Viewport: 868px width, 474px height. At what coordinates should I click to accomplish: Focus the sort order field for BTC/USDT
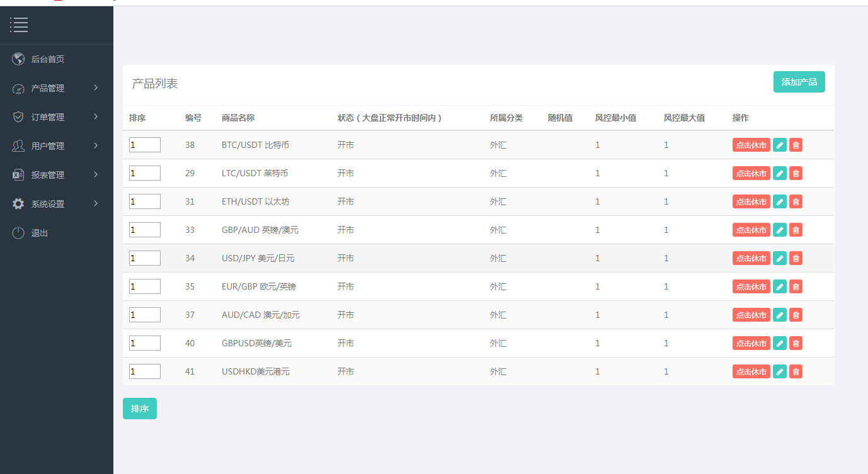(x=145, y=145)
